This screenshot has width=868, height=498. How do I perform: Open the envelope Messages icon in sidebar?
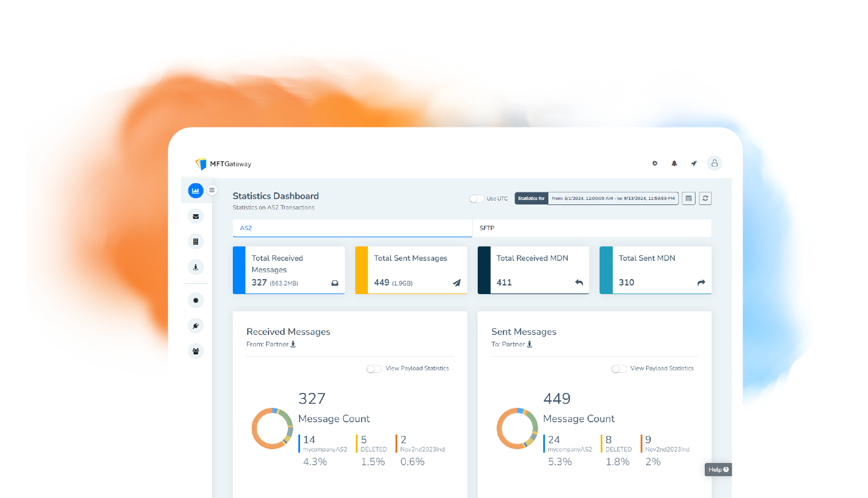coord(195,217)
